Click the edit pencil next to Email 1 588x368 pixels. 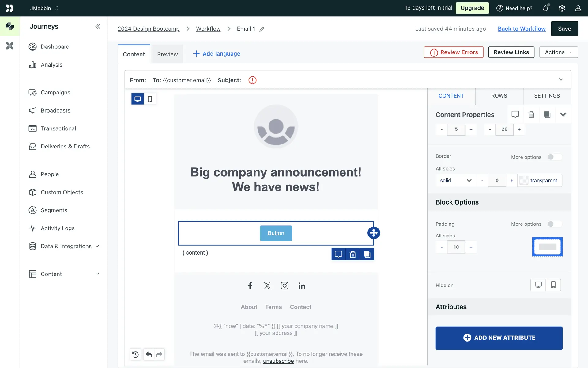(262, 29)
